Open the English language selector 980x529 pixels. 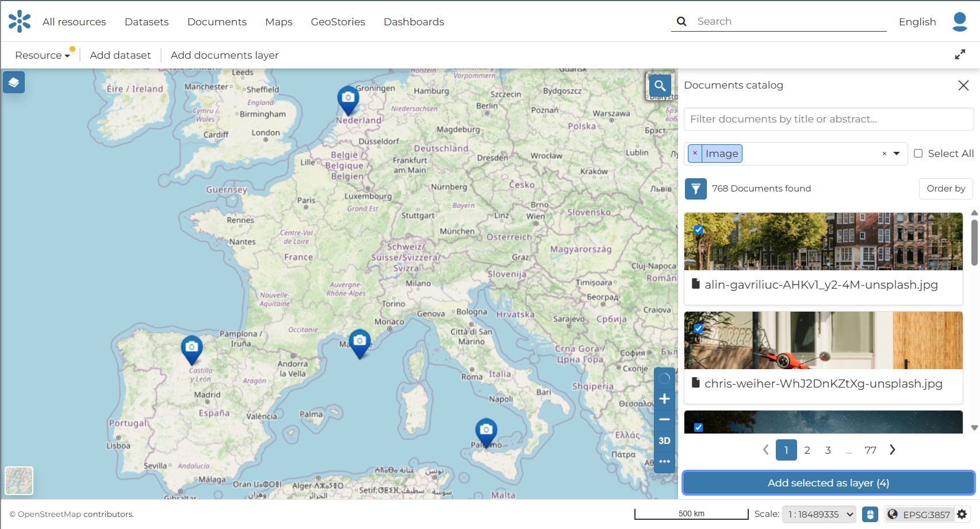coord(917,22)
